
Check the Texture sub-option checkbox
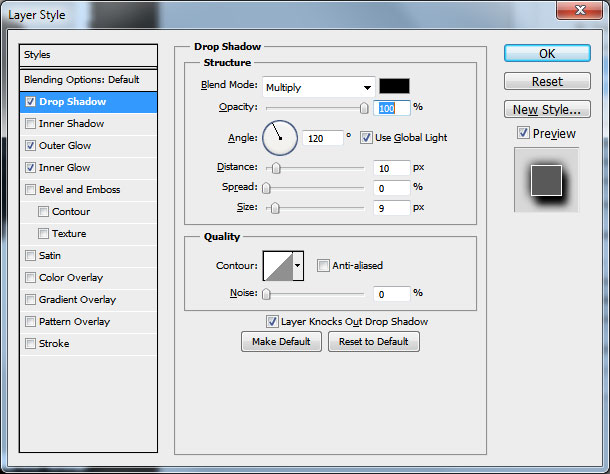pyautogui.click(x=43, y=233)
